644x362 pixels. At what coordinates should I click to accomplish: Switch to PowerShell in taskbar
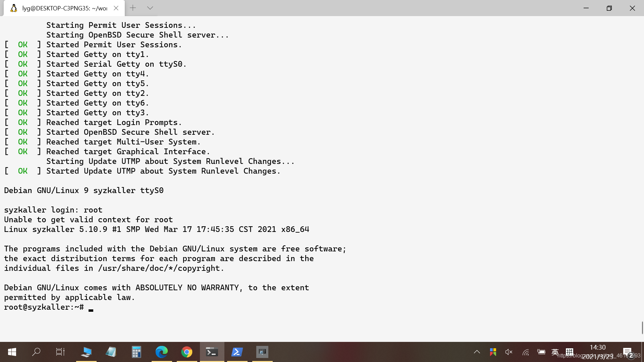coord(237,352)
